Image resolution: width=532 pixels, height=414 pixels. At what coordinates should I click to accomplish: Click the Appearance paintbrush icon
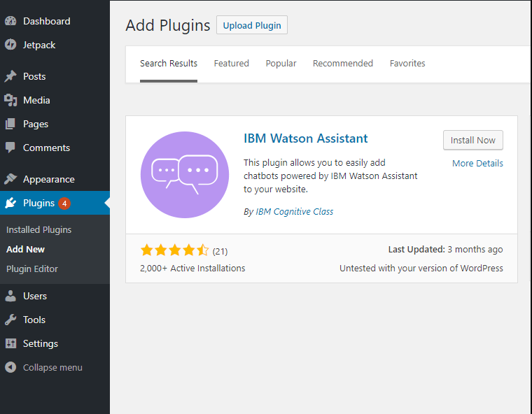tap(10, 179)
